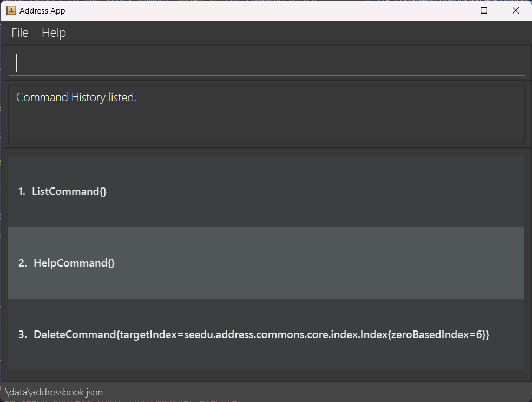Click the addressbook.json path in status bar
The image size is (532, 402).
click(53, 392)
